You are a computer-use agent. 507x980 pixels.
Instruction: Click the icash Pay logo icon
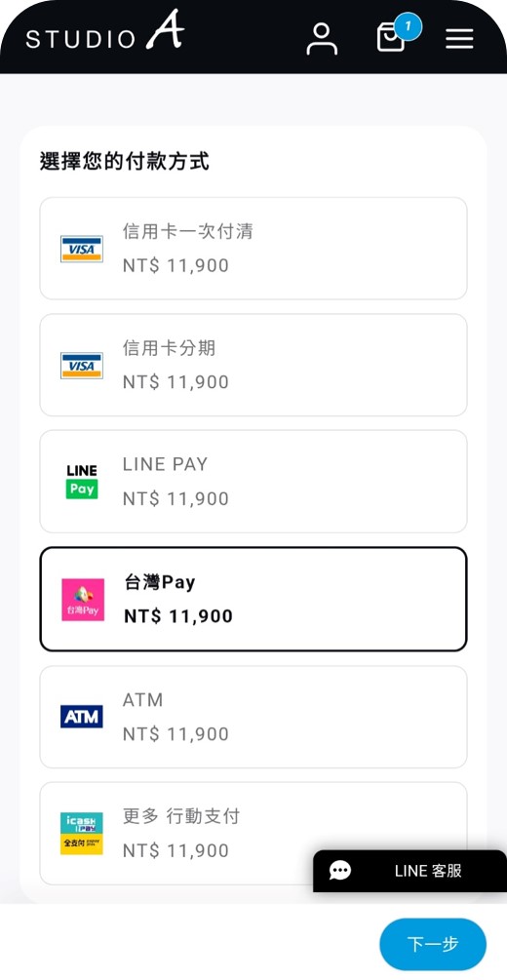(x=82, y=834)
